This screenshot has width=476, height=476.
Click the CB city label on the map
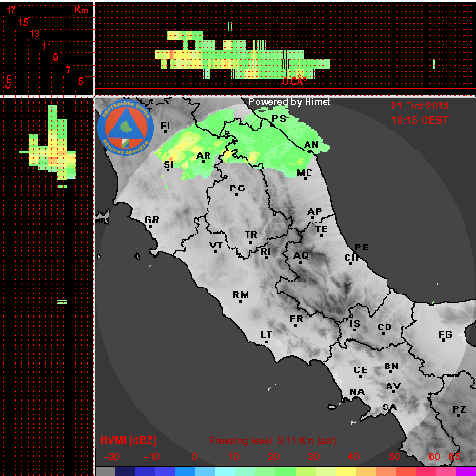[385, 327]
